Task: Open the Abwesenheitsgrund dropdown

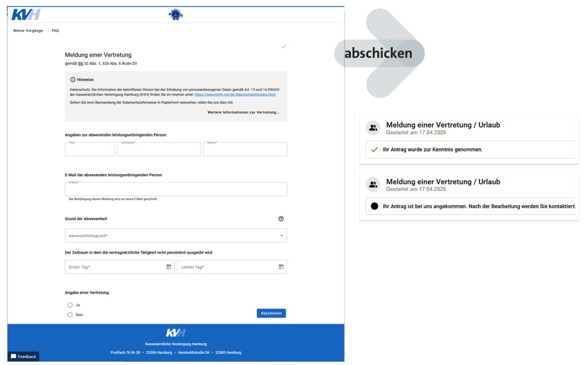Action: (x=176, y=236)
